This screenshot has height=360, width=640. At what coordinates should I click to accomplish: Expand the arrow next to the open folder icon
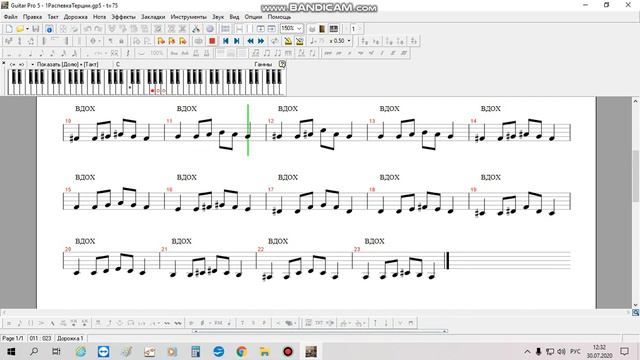click(27, 29)
